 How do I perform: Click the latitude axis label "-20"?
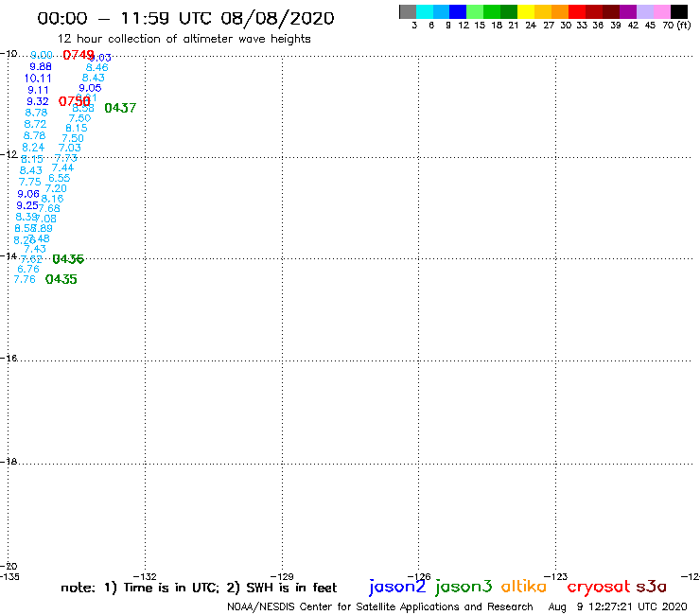coord(9,567)
